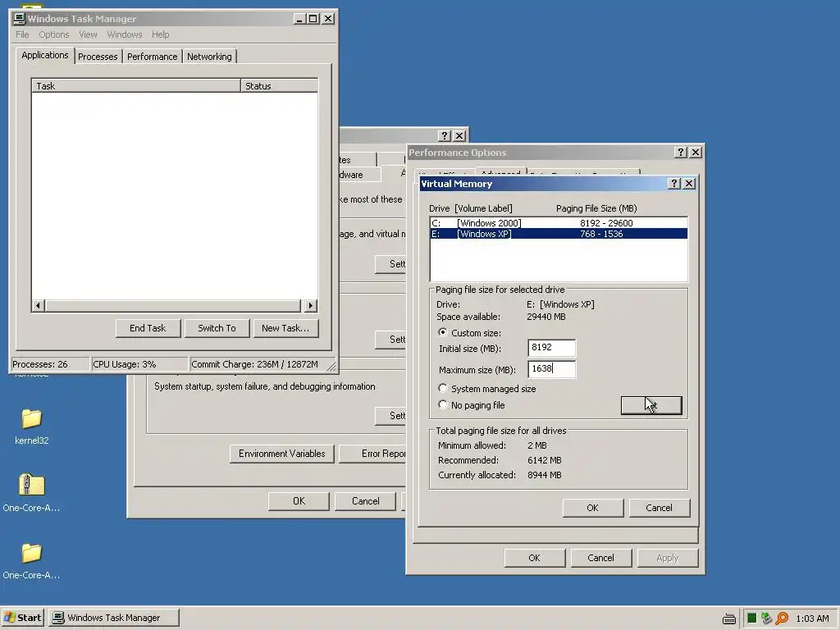The height and width of the screenshot is (630, 840).
Task: Click the horizontal scrollbar track in task list
Action: coord(172,306)
